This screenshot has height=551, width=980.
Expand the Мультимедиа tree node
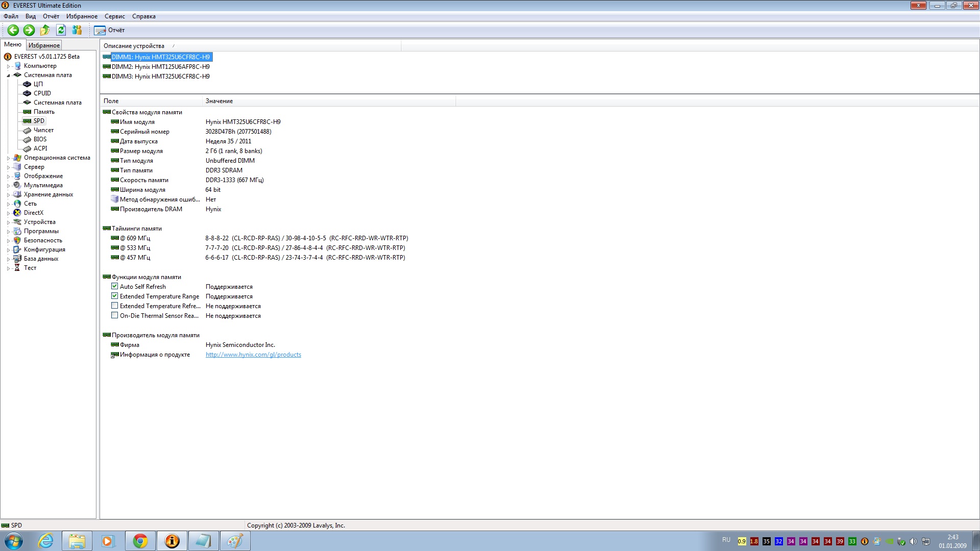click(x=8, y=186)
